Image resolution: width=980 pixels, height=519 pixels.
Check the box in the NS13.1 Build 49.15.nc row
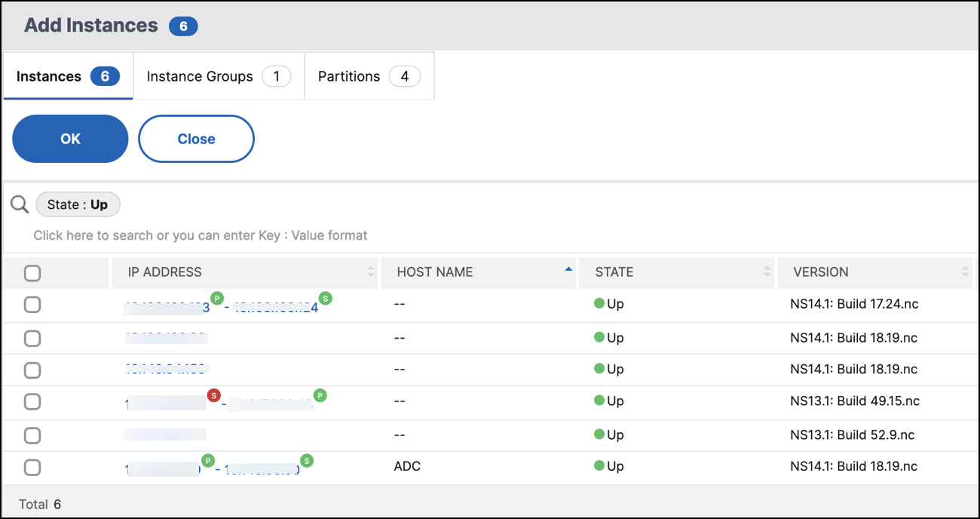[x=32, y=401]
